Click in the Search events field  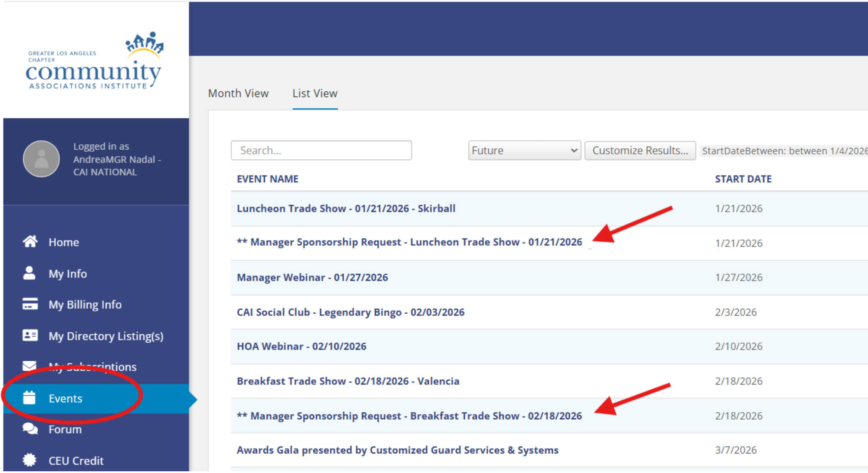(x=321, y=150)
